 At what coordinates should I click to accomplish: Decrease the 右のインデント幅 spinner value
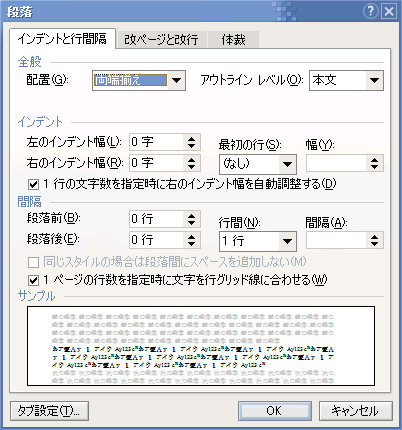(x=191, y=167)
